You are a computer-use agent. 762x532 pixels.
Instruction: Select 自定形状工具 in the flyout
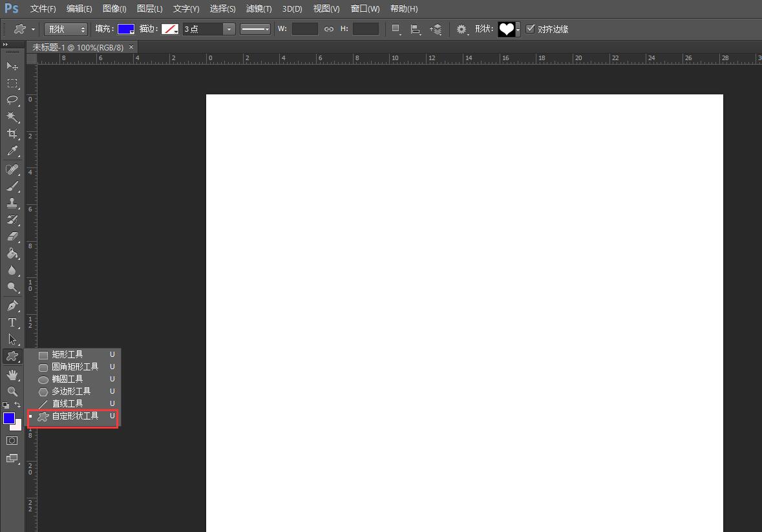[x=75, y=416]
